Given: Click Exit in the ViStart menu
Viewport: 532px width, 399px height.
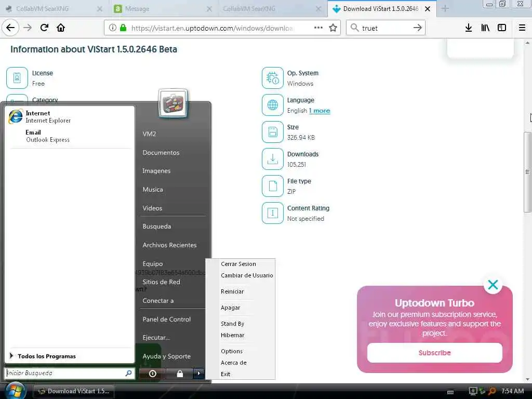Looking at the screenshot, I should click(225, 374).
